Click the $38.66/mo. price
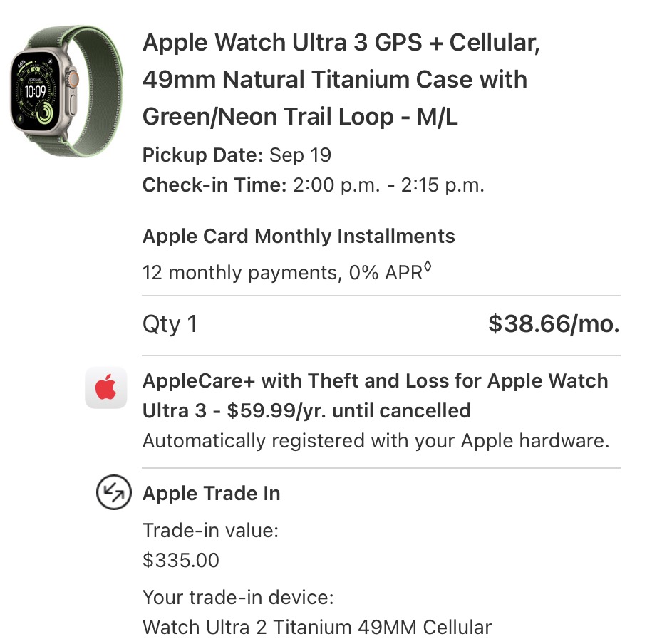 coord(553,324)
